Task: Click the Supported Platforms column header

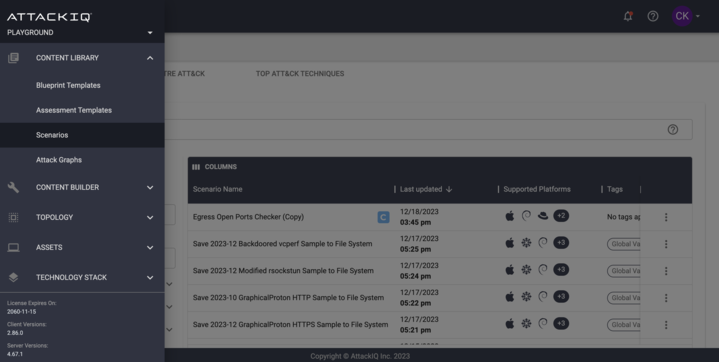Action: click(x=537, y=189)
